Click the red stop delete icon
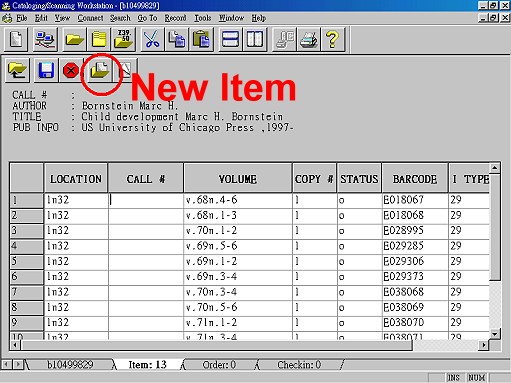Screen dimensions: 511x383 click(x=71, y=70)
